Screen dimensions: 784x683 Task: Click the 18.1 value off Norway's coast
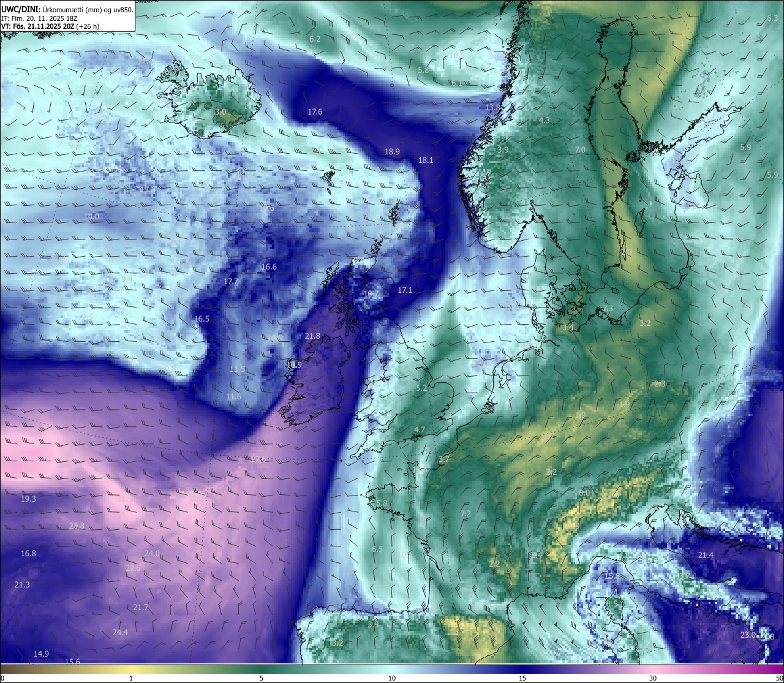426,160
